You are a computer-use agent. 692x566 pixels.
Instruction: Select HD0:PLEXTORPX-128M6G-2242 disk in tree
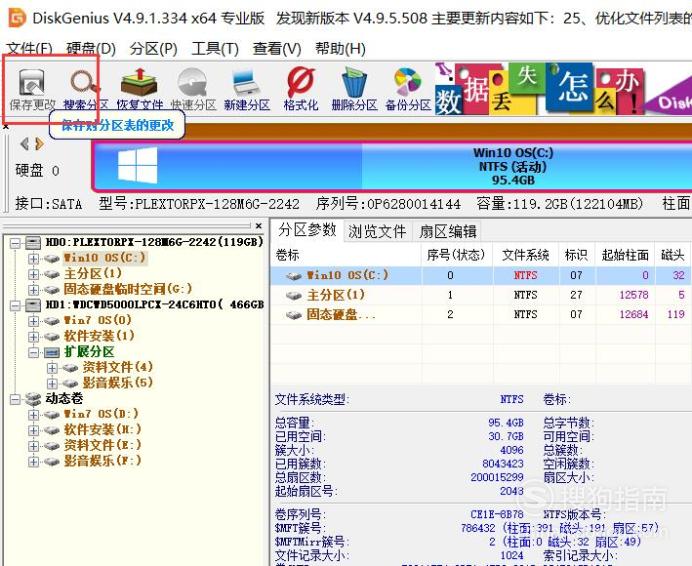[x=154, y=242]
